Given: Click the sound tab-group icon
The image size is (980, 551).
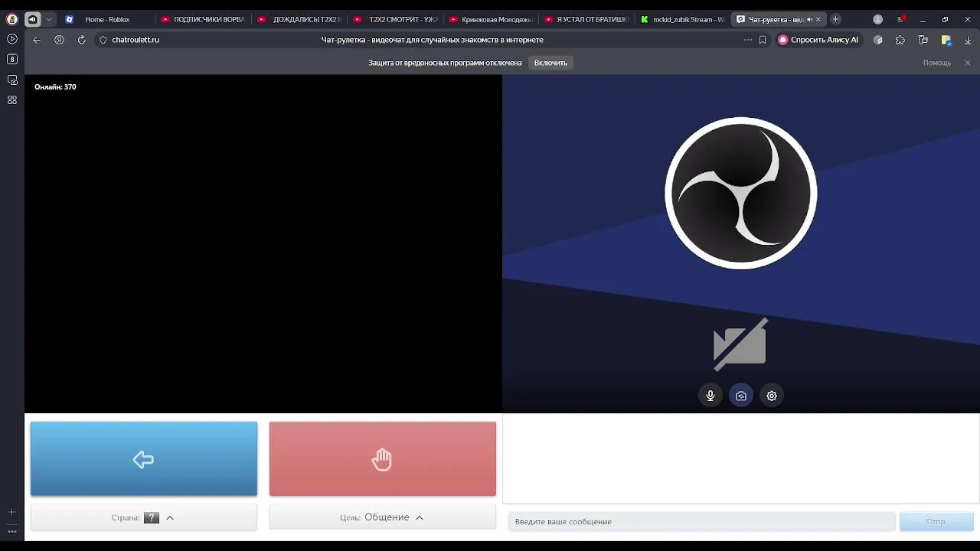Looking at the screenshot, I should coord(32,19).
